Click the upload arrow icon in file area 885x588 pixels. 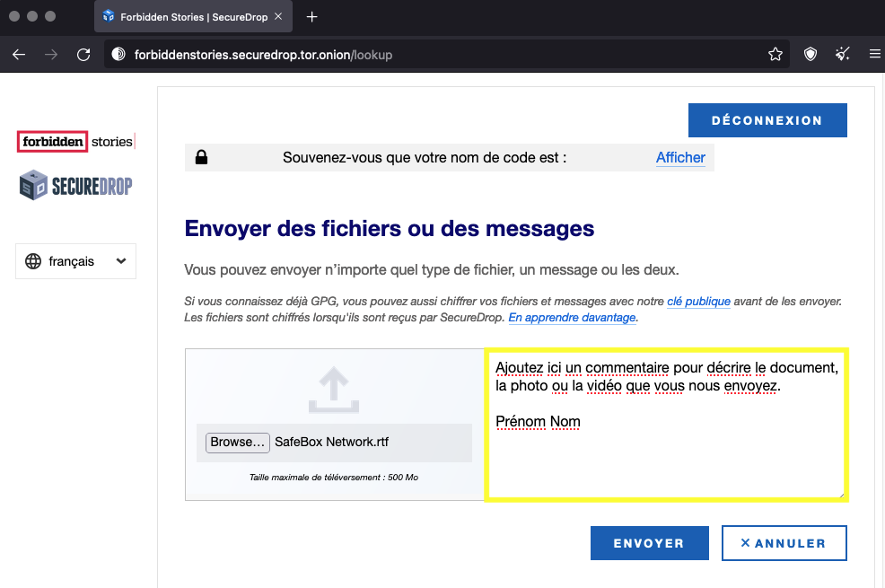333,391
